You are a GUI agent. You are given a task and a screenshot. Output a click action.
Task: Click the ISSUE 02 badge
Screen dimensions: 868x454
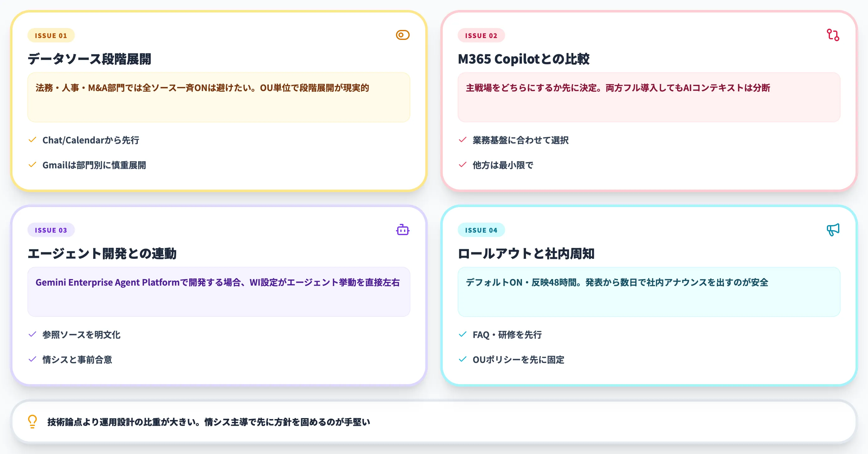(x=481, y=36)
